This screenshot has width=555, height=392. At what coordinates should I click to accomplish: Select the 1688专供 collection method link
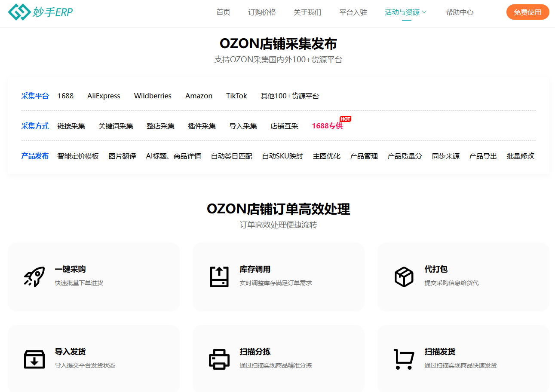coord(327,126)
